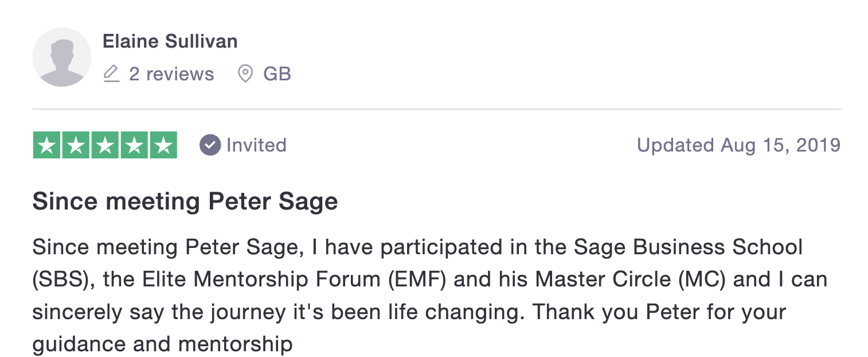Click Elaine Sullivan's profile avatar
This screenshot has height=357, width=868.
(61, 57)
